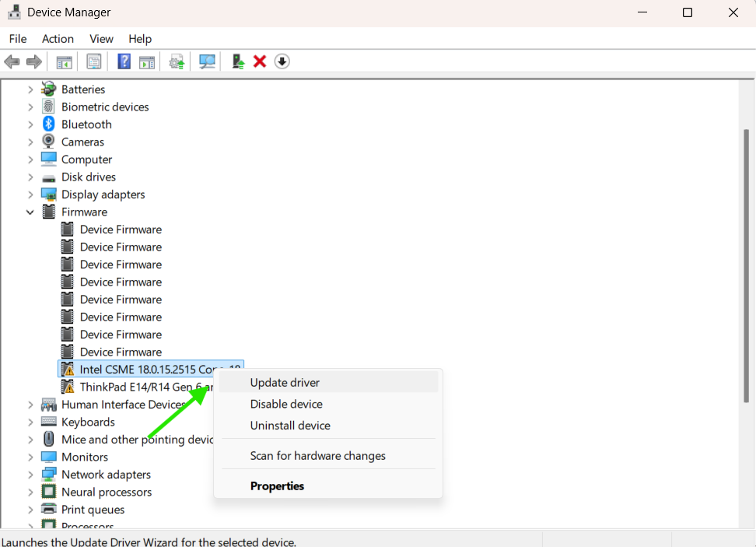The image size is (756, 547).
Task: Expand the Monitors category
Action: [30, 457]
